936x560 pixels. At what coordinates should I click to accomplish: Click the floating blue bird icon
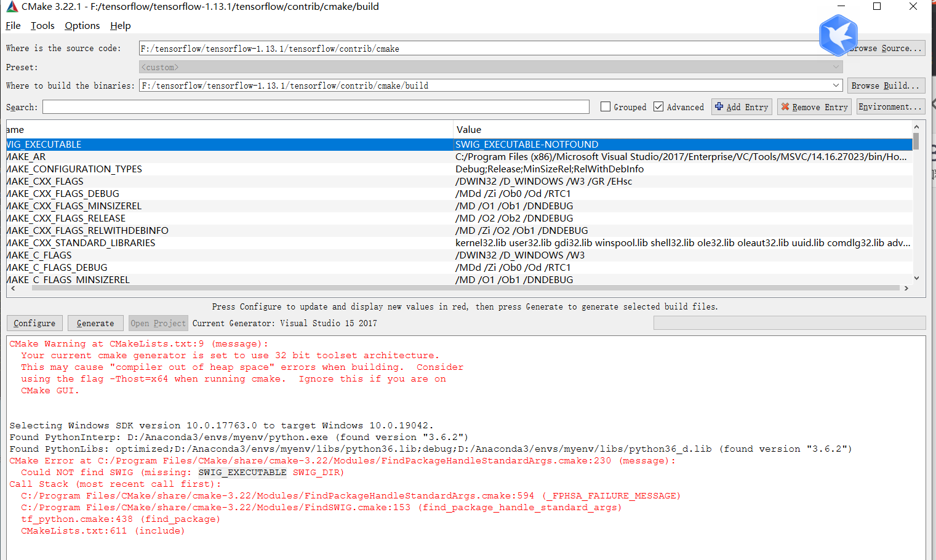pos(838,35)
